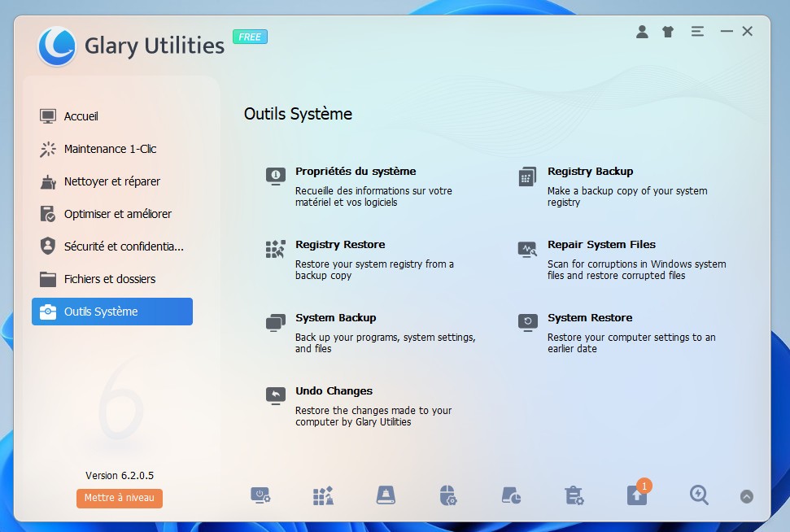Viewport: 790px width, 532px height.
Task: Click the registry cleaner icon in bottom bar
Action: point(323,495)
